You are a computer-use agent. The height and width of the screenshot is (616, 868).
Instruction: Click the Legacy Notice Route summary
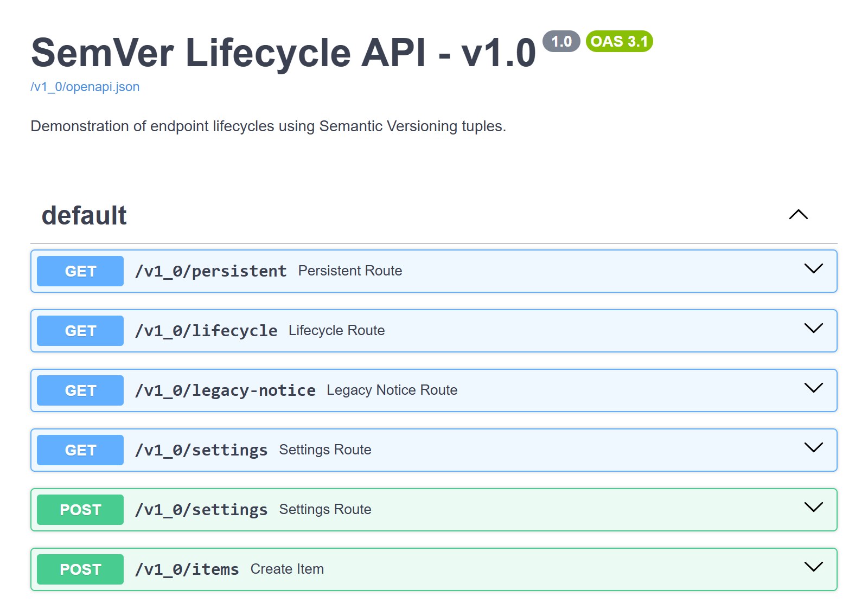point(392,390)
